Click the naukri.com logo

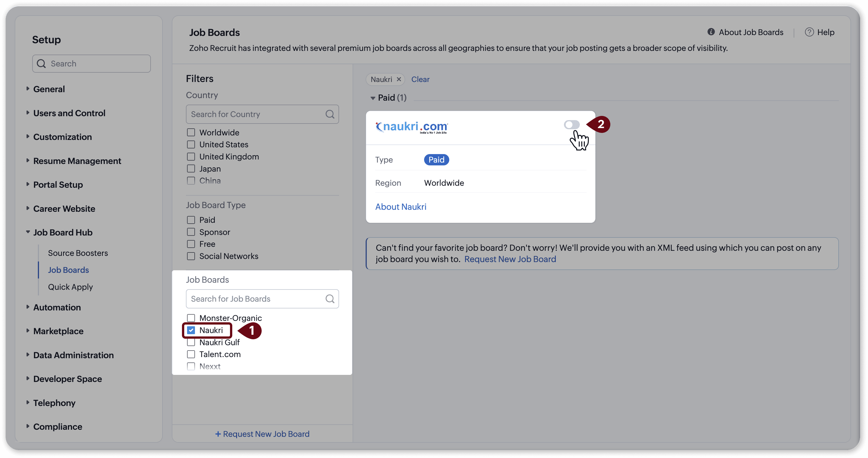(x=412, y=127)
